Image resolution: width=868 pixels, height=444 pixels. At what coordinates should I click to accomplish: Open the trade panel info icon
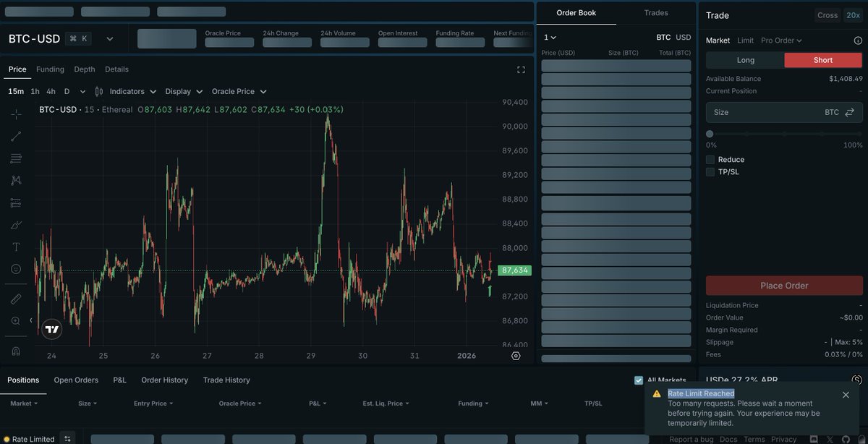pos(858,40)
